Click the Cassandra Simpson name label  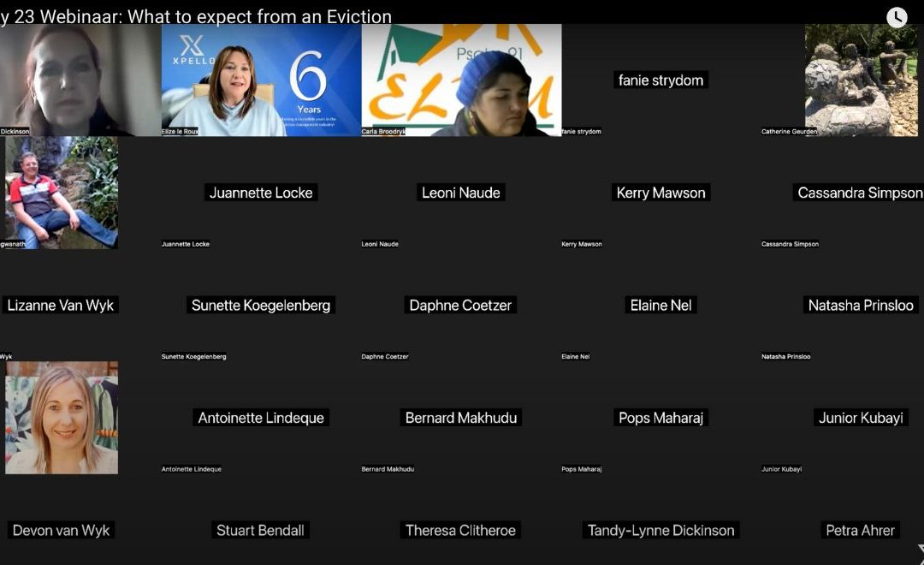pyautogui.click(x=860, y=193)
